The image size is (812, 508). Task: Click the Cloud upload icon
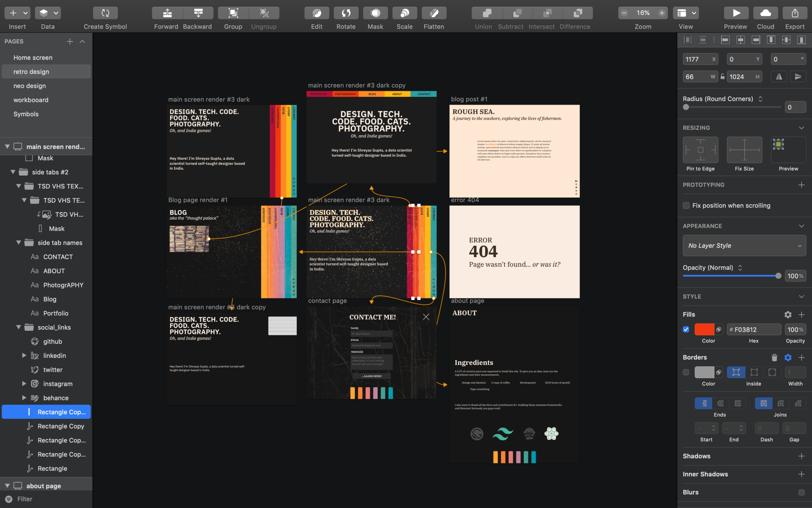pos(765,13)
